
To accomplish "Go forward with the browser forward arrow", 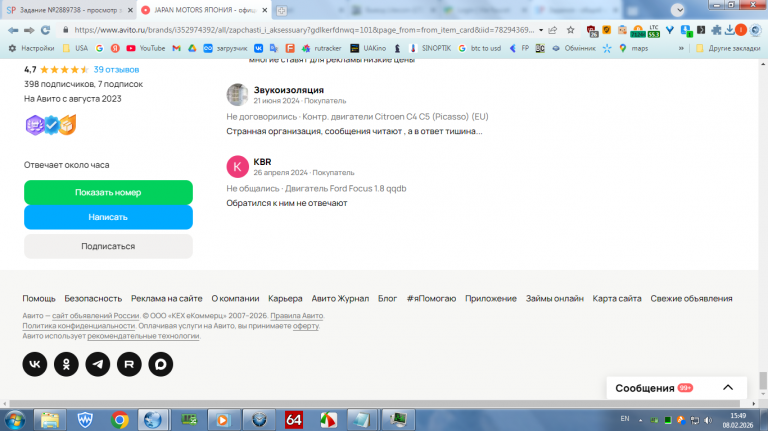I will coord(29,30).
